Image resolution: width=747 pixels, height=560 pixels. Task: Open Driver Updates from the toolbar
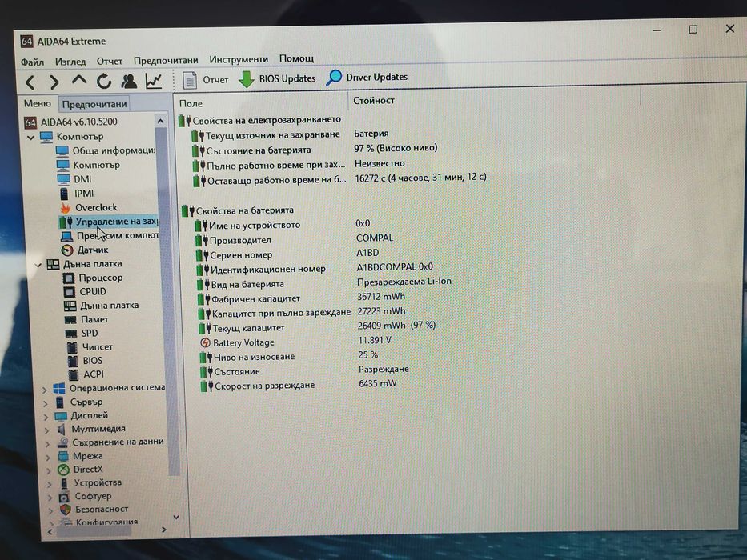(x=367, y=77)
